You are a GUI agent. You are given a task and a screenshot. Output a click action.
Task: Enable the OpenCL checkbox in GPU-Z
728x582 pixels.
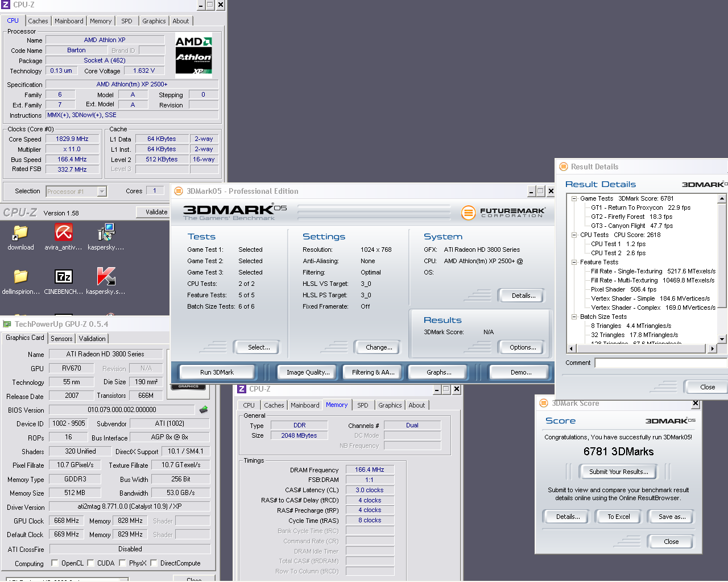[x=55, y=563]
